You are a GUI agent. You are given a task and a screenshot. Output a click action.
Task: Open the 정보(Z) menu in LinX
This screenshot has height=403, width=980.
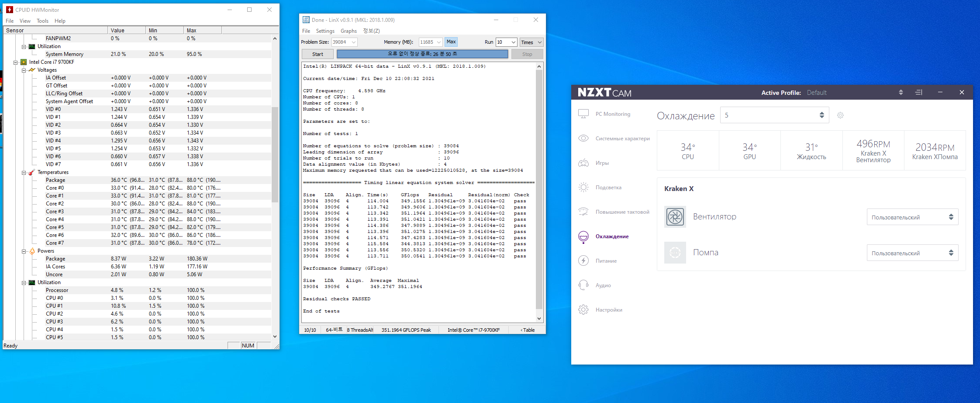(x=371, y=31)
